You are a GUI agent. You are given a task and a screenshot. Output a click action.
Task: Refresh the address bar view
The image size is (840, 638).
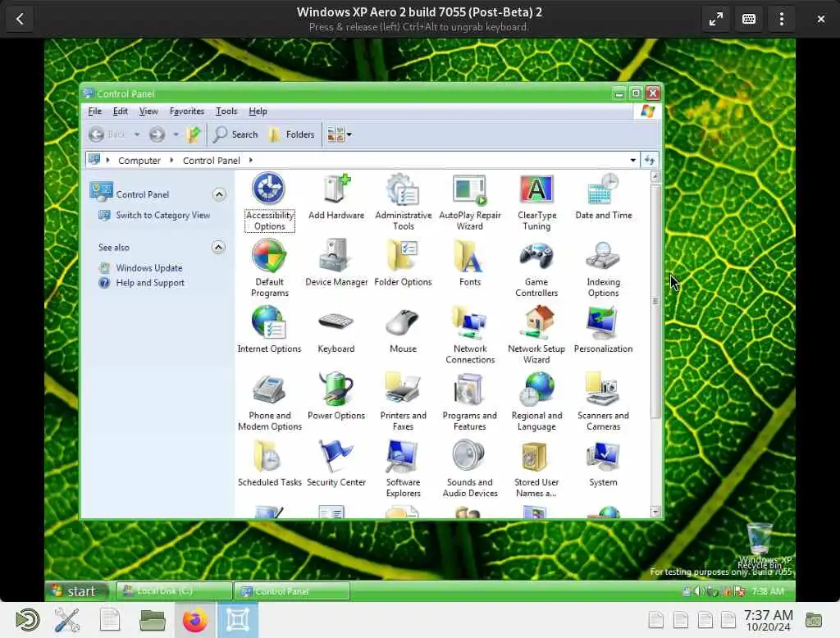tap(650, 160)
